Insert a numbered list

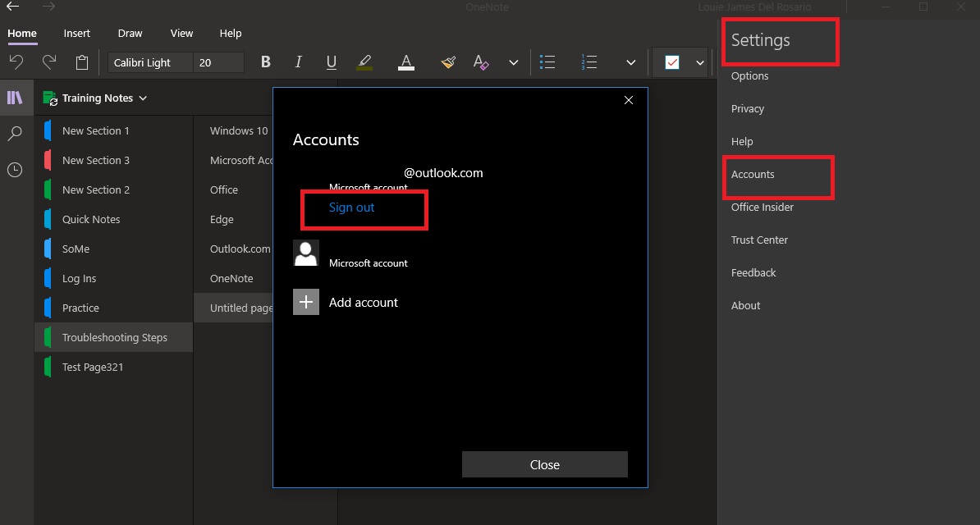588,62
